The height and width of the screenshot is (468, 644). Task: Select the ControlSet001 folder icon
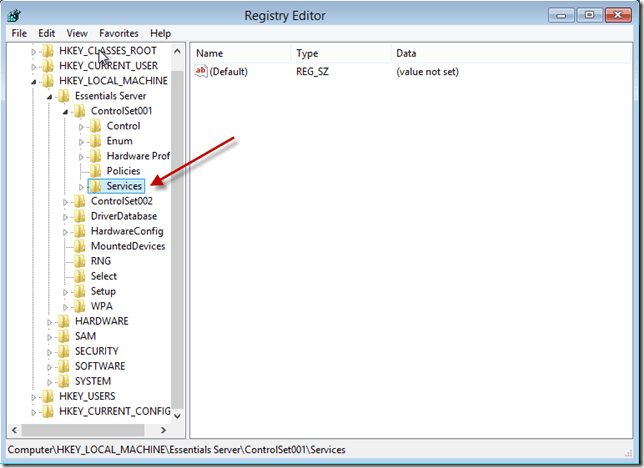click(80, 111)
